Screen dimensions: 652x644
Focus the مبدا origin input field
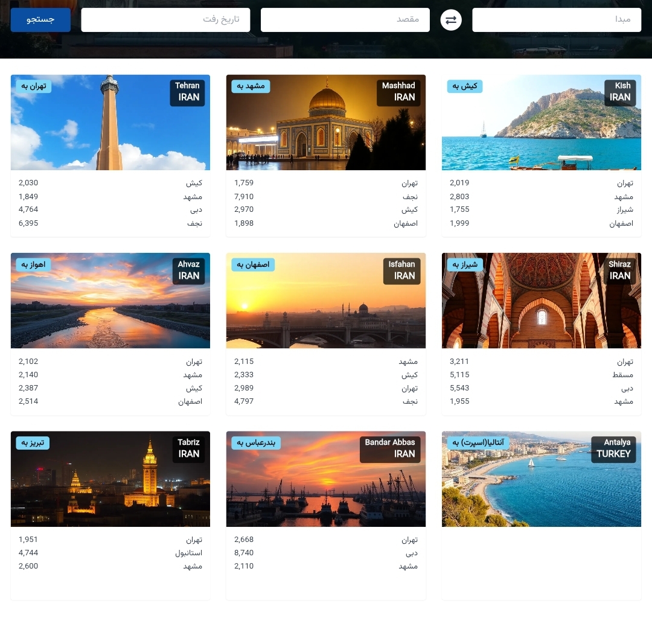[x=557, y=19]
